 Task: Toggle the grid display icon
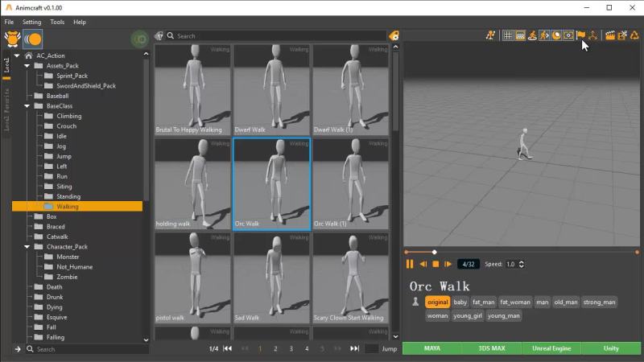click(508, 35)
